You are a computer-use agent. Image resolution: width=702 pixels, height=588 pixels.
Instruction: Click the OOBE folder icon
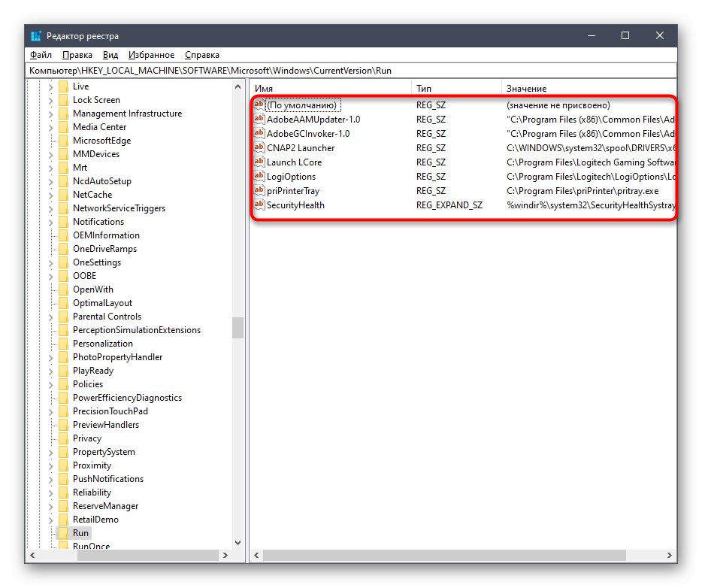point(62,276)
